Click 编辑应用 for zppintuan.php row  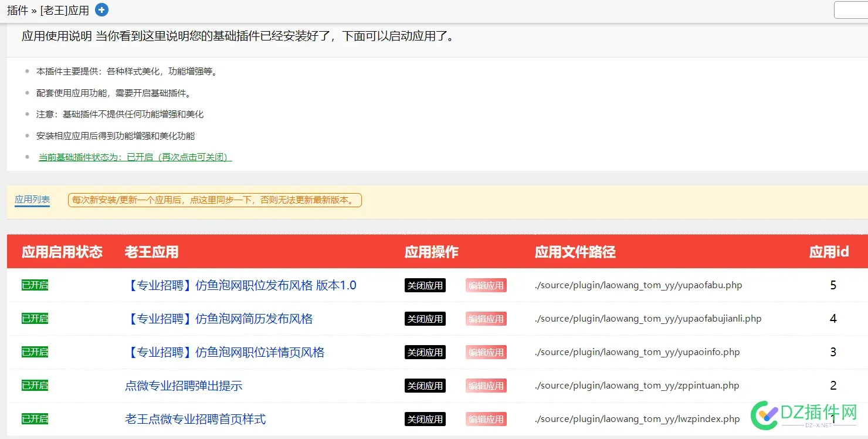486,386
